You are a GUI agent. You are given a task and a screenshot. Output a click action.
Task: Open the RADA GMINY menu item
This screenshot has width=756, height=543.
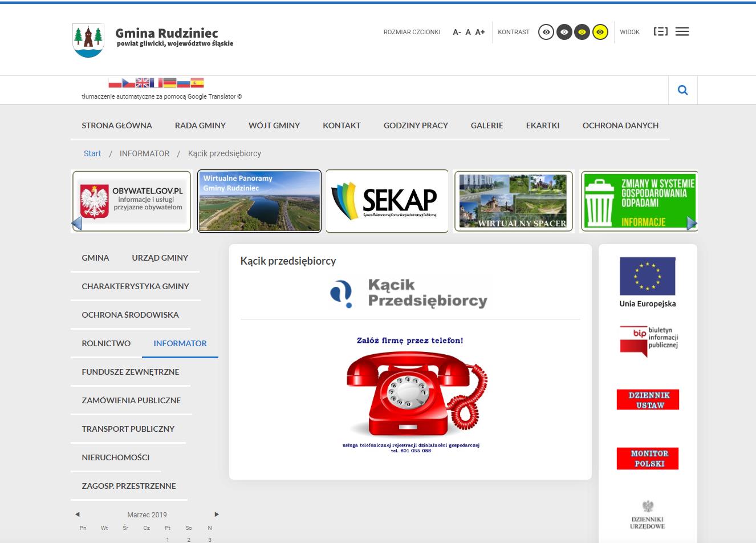tap(200, 125)
